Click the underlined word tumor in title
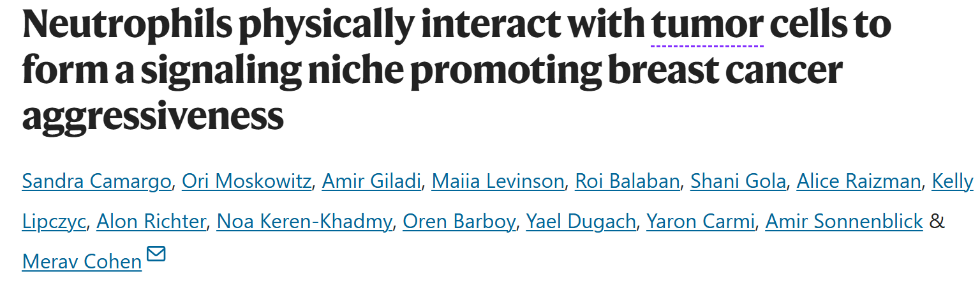 coord(706,26)
